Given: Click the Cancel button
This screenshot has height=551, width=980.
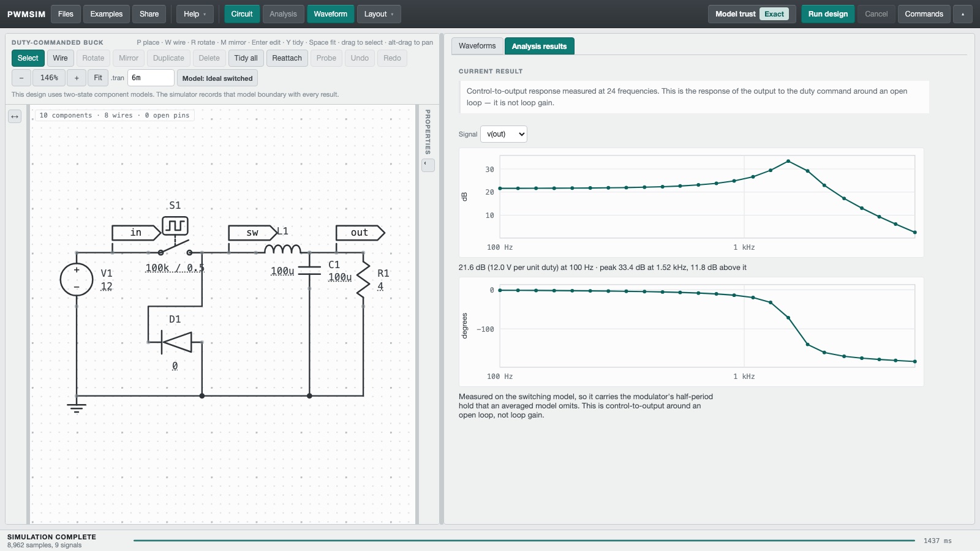Looking at the screenshot, I should coord(876,14).
